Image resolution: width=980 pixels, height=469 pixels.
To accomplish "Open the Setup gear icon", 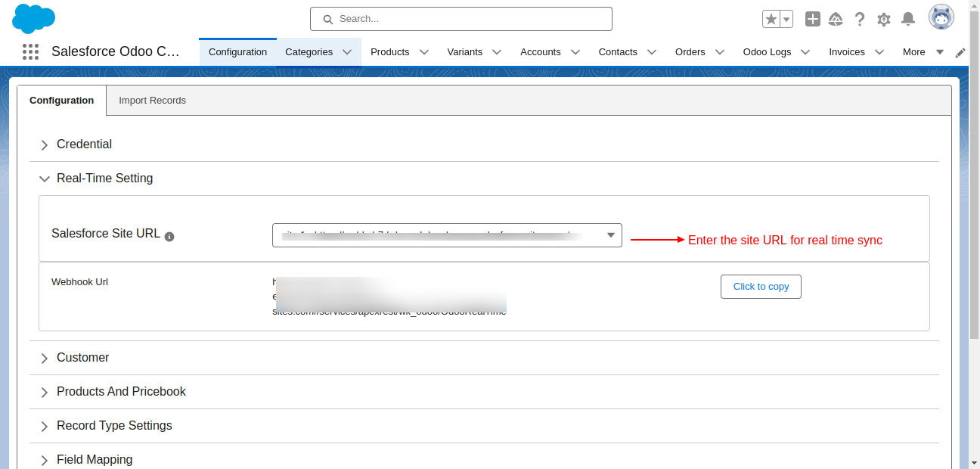I will click(x=884, y=19).
